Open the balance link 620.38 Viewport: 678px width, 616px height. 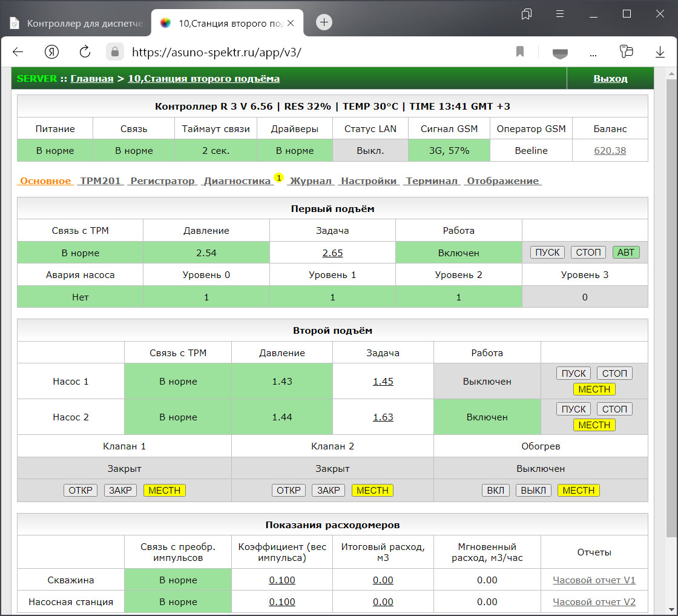pos(610,151)
